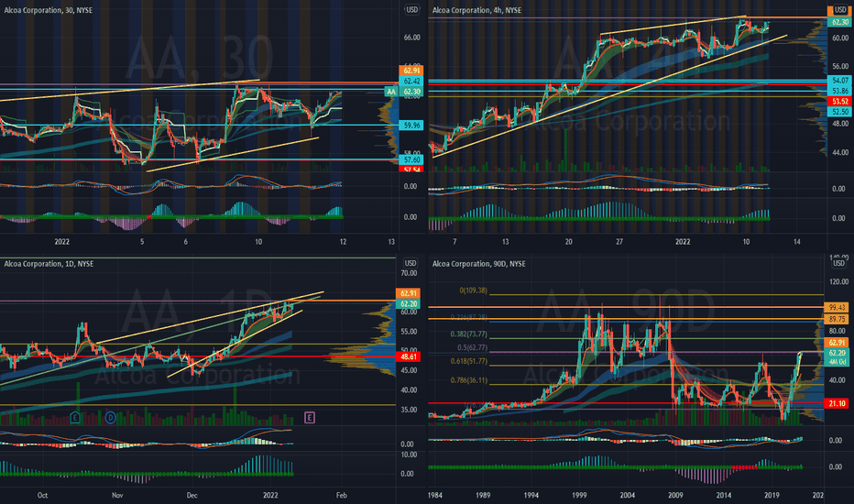This screenshot has height=504, width=854.
Task: Select the 'Alcoa Corporation, 30, NYSE' chart title
Action: pos(48,10)
